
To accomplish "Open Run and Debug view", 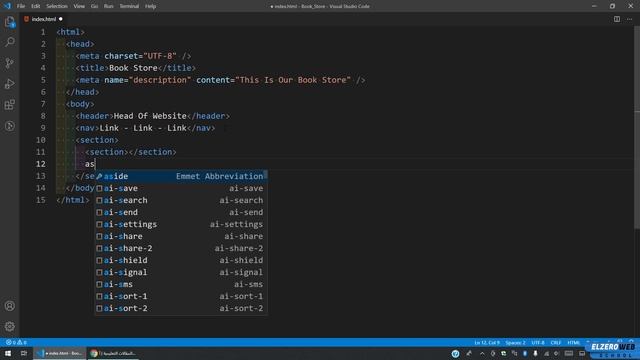I will tap(10, 84).
